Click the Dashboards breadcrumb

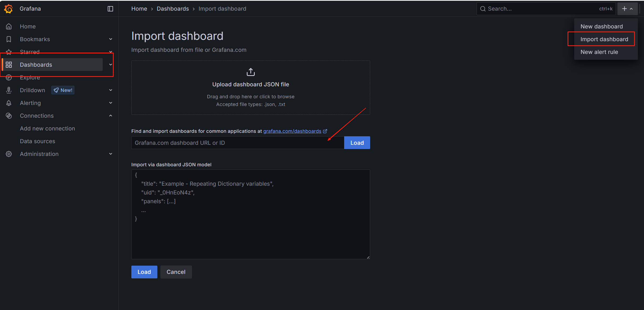173,9
